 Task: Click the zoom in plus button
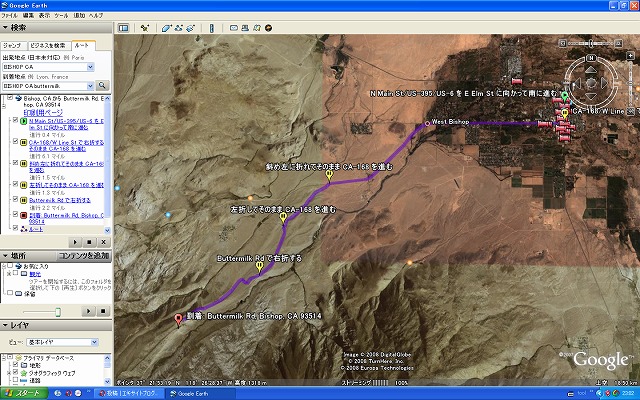[x=631, y=55]
